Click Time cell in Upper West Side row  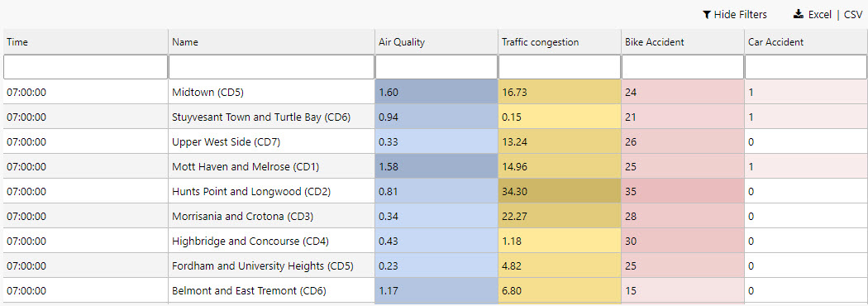coord(86,141)
